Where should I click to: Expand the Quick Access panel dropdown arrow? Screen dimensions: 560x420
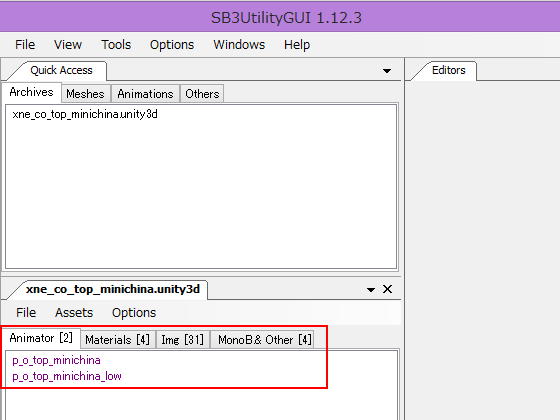click(387, 71)
